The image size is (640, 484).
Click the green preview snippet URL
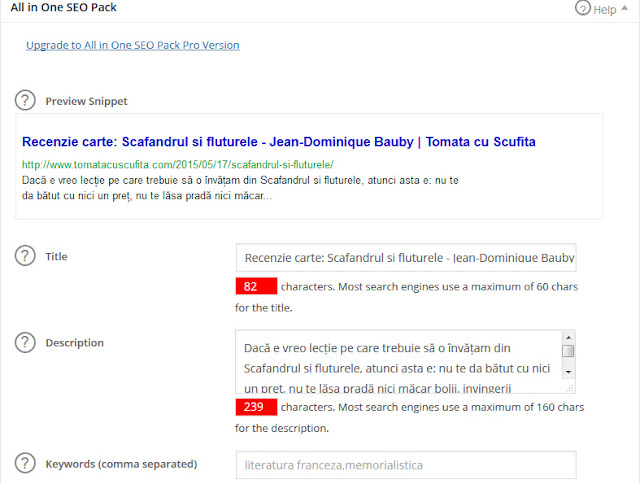pyautogui.click(x=178, y=164)
